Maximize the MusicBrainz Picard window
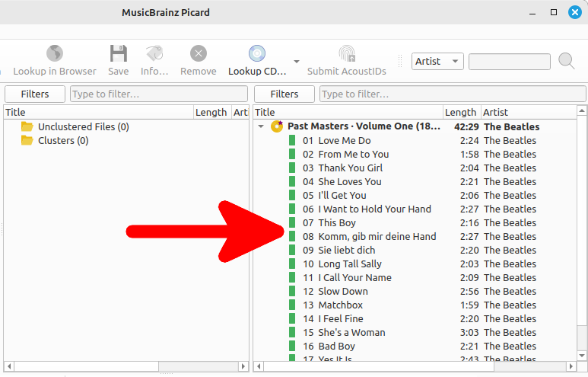588x377 pixels. pos(554,12)
